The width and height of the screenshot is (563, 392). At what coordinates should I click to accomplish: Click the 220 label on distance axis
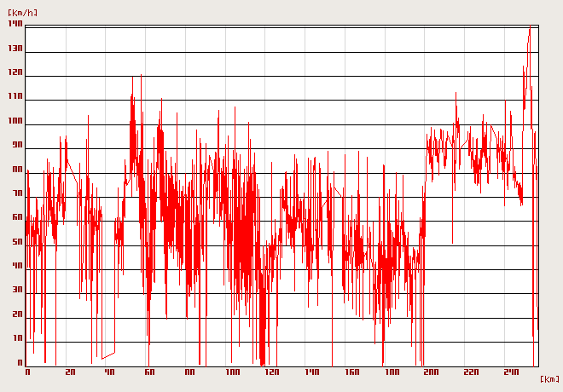click(x=472, y=372)
